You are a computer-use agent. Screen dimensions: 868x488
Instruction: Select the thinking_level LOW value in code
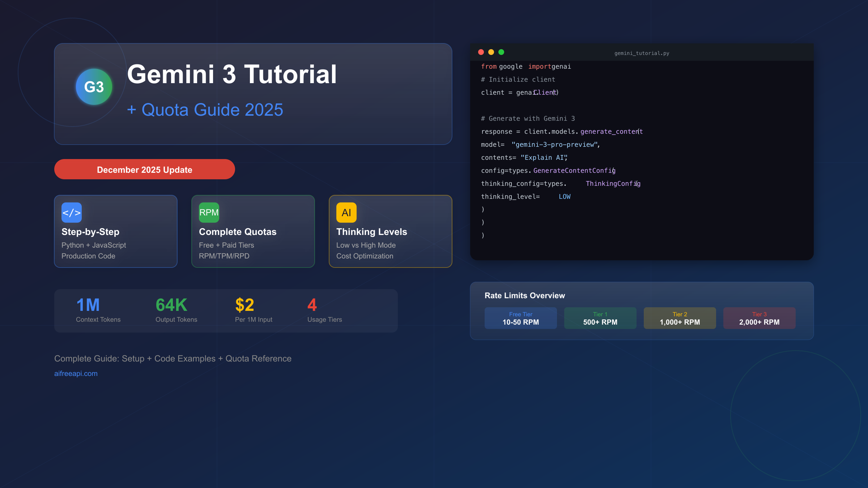tap(565, 196)
